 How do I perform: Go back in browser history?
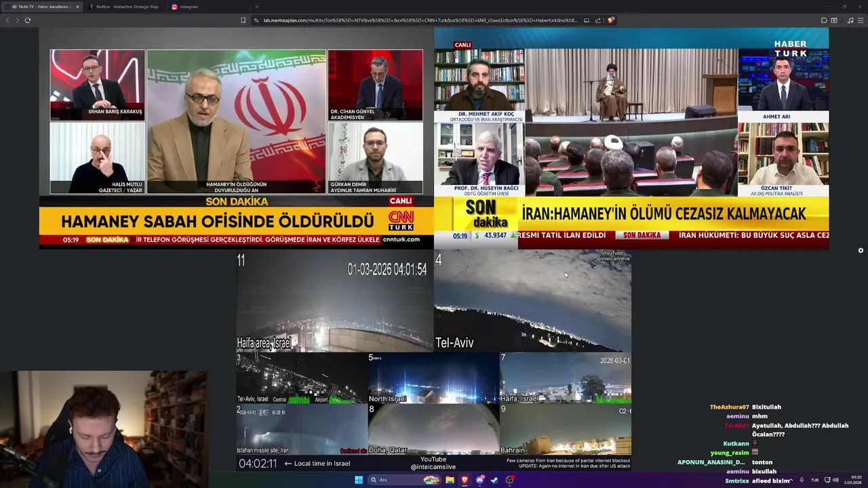7,20
